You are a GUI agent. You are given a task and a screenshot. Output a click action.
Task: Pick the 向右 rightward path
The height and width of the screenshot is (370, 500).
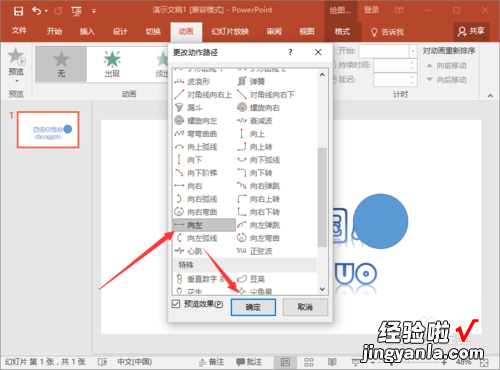pos(188,186)
